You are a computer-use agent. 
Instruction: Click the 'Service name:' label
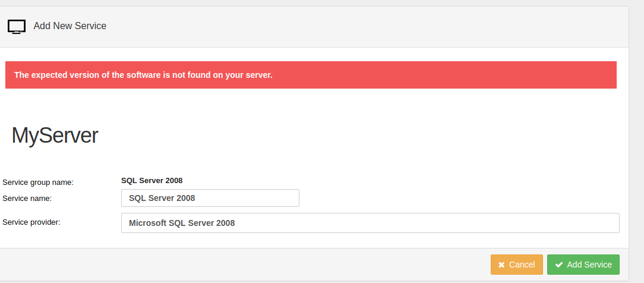click(x=27, y=199)
